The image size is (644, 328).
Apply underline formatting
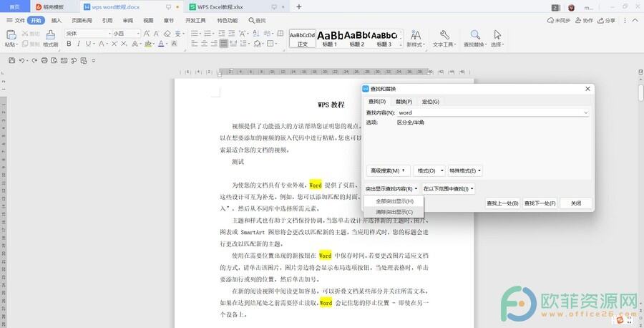click(88, 44)
